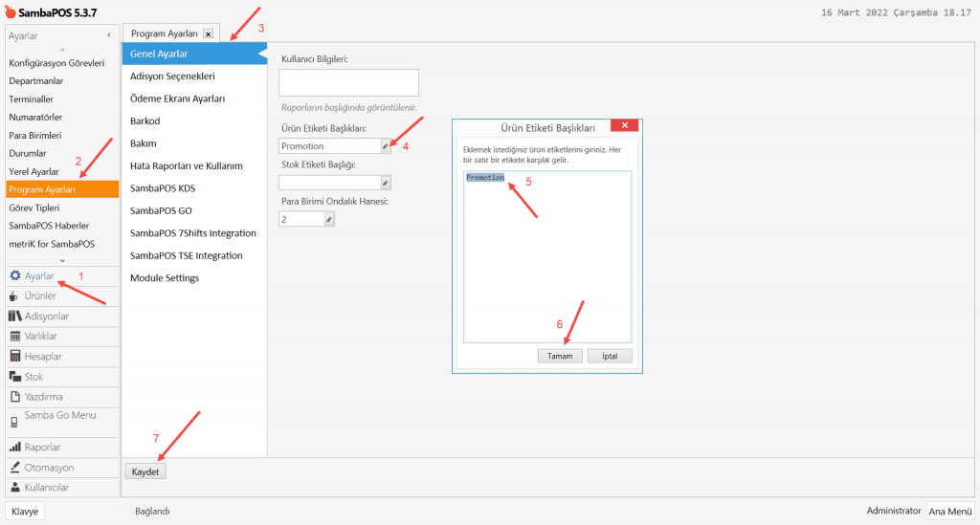
Task: Click the Stok folders icon
Action: pos(15,377)
